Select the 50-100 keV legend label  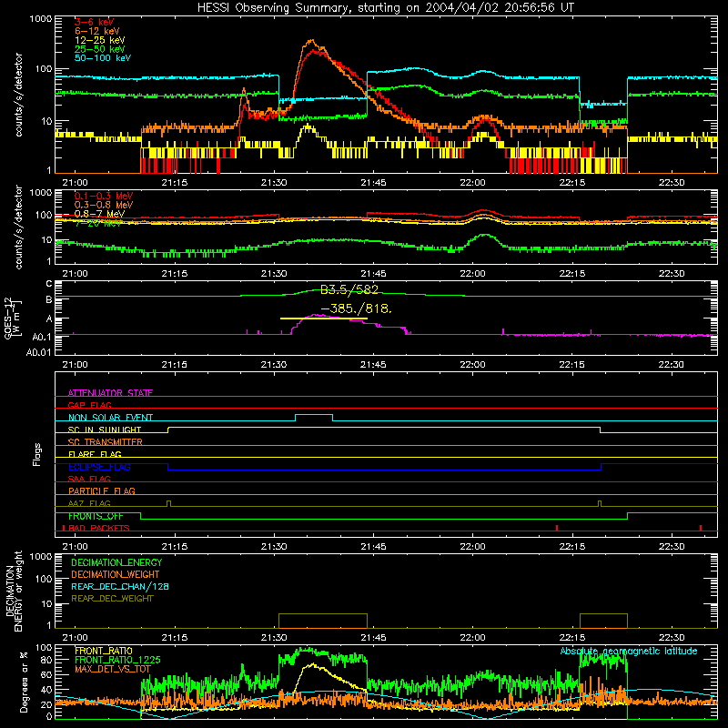(103, 58)
